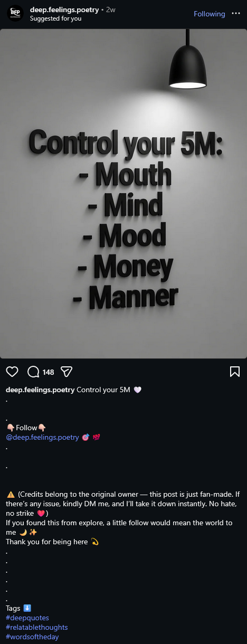The image size is (247, 644).
Task: Open the #relatablethoughts hashtag
Action: (x=37, y=627)
